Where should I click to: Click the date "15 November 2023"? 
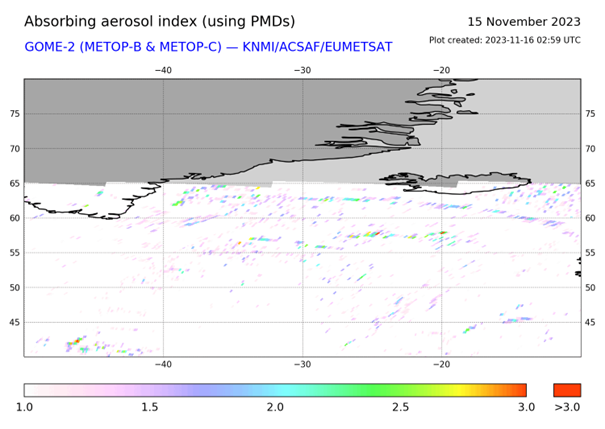523,21
